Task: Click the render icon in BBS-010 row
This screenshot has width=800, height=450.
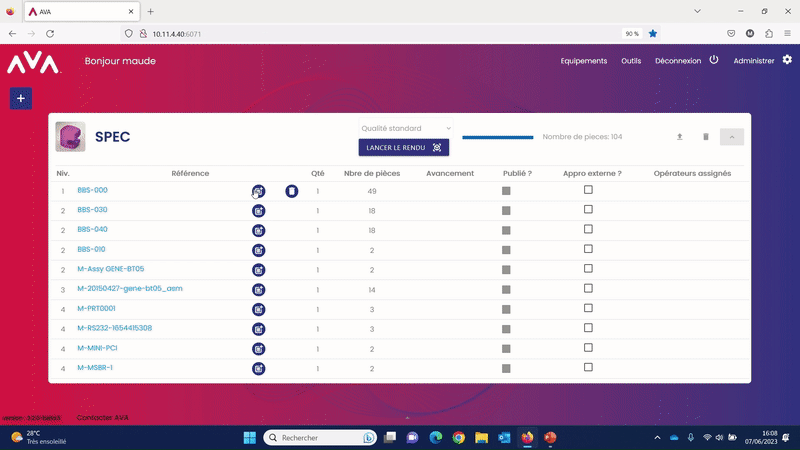Action: (259, 251)
